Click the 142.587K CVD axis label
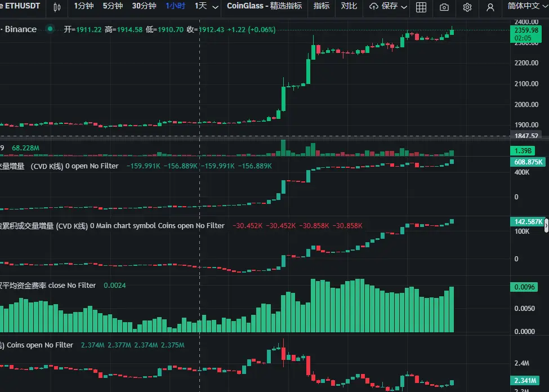Image resolution: width=549 pixels, height=392 pixels. point(527,221)
